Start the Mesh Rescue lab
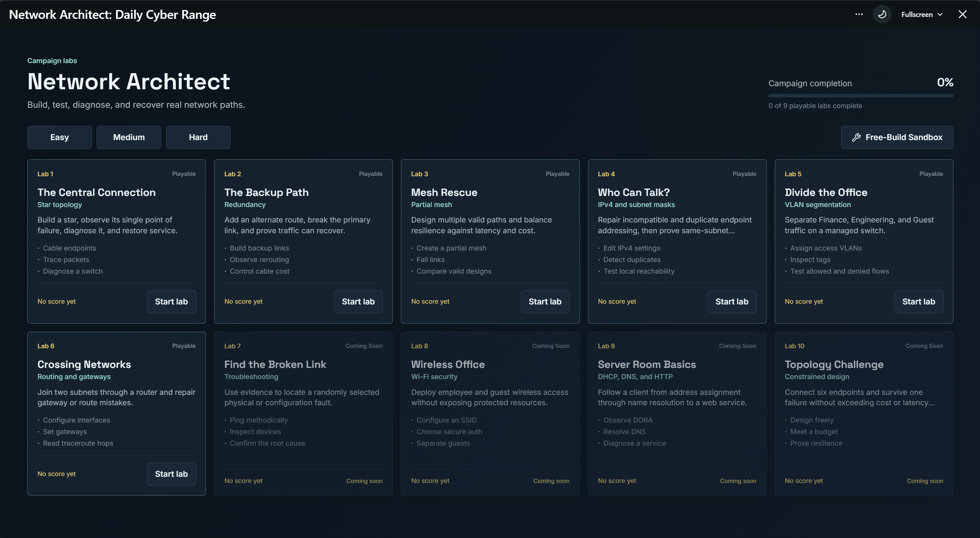The height and width of the screenshot is (538, 980). pos(545,302)
